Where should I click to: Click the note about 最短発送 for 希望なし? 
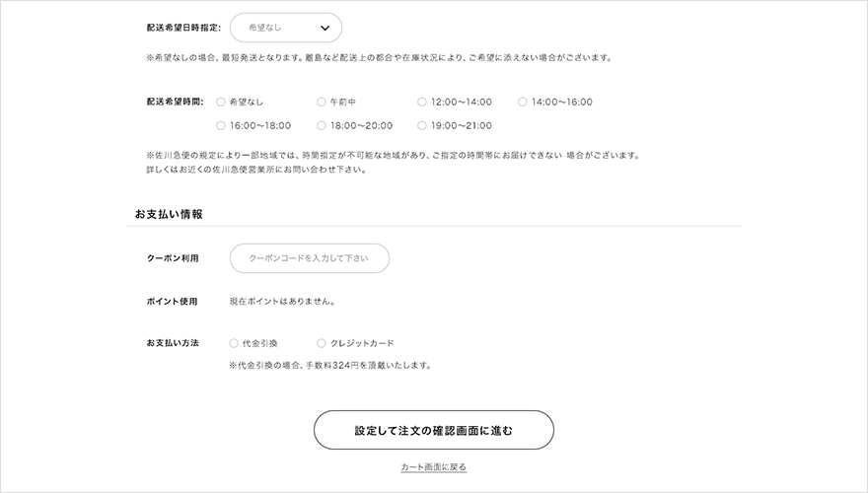pyautogui.click(x=380, y=57)
